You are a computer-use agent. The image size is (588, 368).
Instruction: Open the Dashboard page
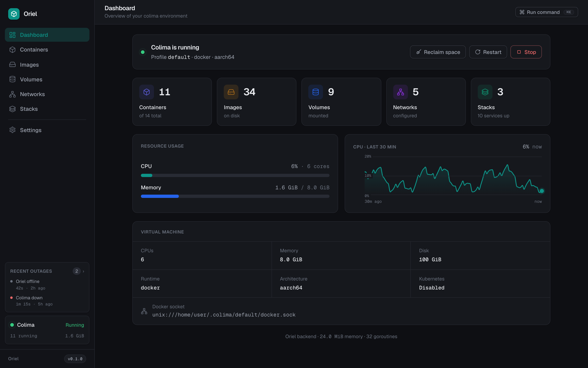coord(47,35)
